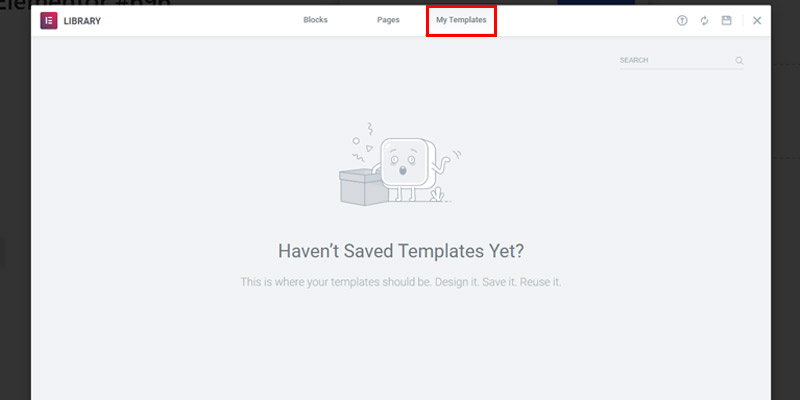Click the surprised square character illustration
The width and height of the screenshot is (800, 400).
coord(406,162)
